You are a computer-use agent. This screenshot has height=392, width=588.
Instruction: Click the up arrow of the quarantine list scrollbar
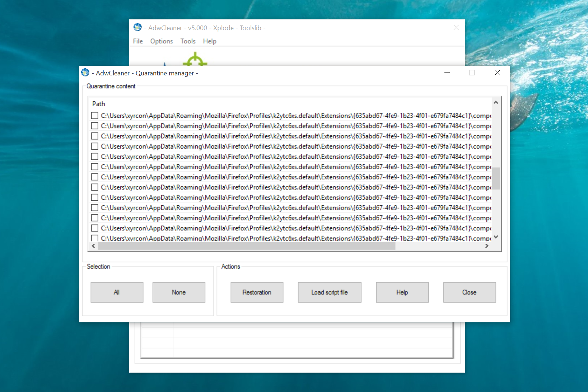click(x=496, y=102)
